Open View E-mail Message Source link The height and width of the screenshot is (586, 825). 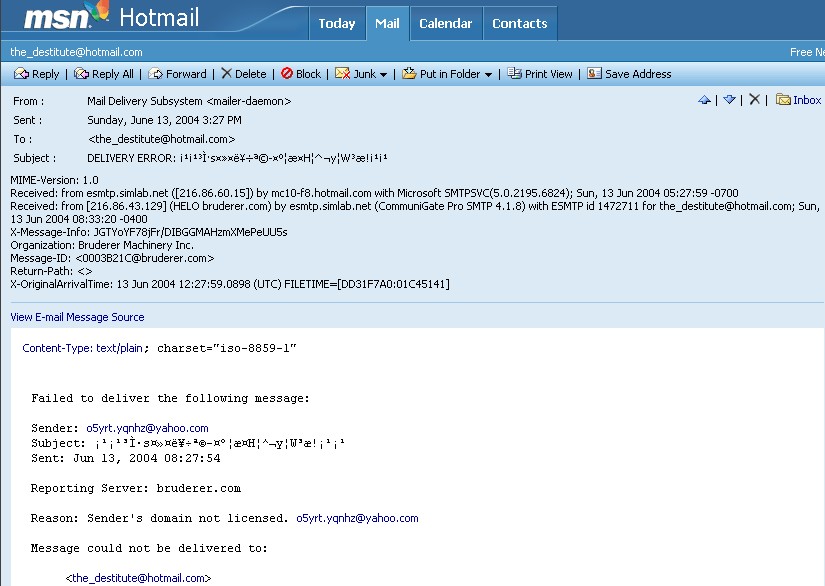click(x=77, y=317)
